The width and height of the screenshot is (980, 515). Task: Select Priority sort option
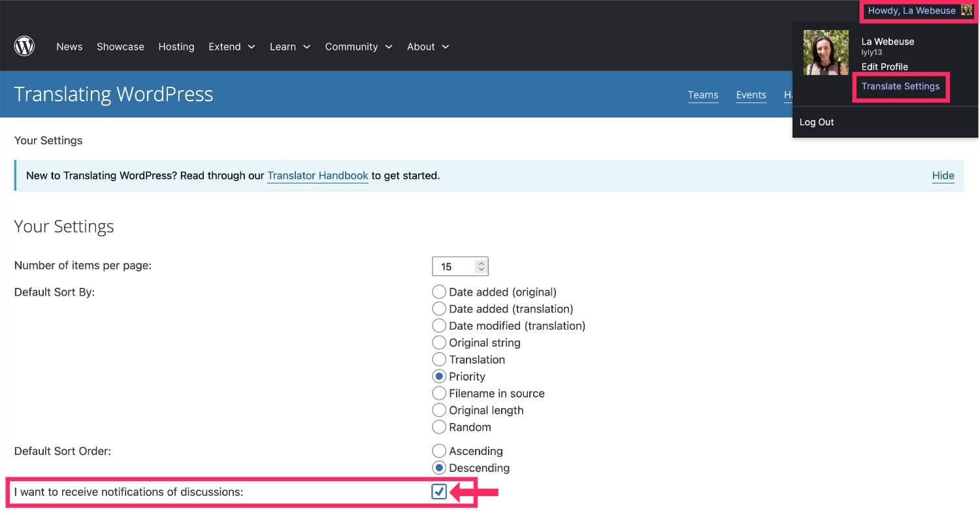click(439, 377)
